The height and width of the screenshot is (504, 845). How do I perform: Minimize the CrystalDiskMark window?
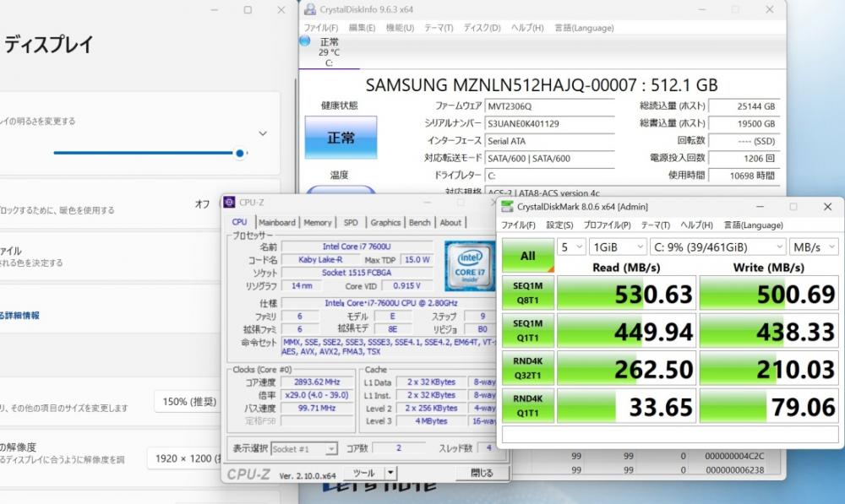(x=760, y=207)
